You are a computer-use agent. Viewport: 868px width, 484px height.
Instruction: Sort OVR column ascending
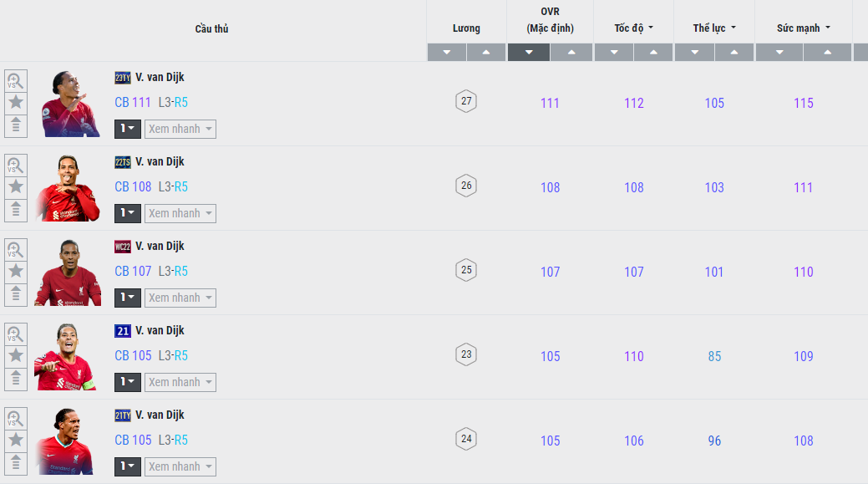tap(572, 52)
